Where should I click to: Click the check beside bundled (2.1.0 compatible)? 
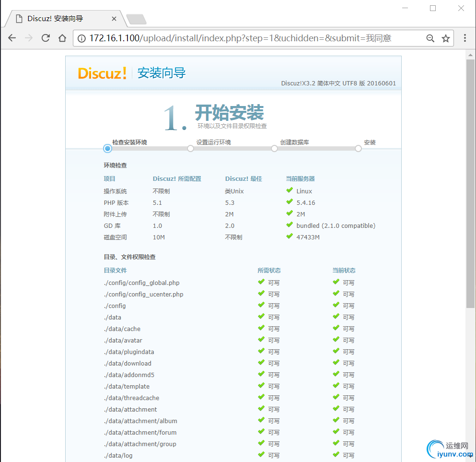pyautogui.click(x=290, y=225)
